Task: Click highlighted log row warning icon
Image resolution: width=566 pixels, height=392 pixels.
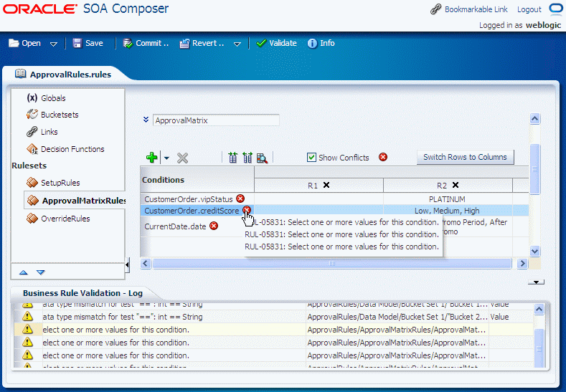Action: tap(27, 329)
